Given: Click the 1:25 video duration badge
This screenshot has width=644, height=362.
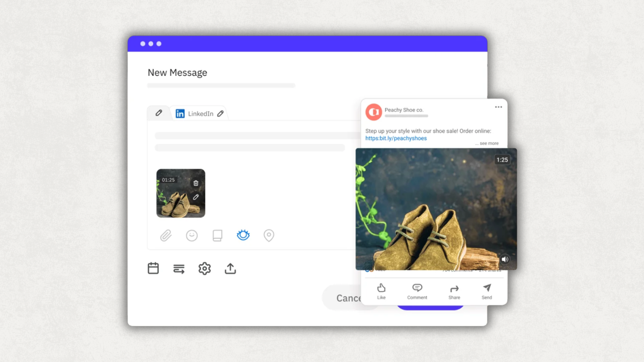Looking at the screenshot, I should [x=502, y=160].
